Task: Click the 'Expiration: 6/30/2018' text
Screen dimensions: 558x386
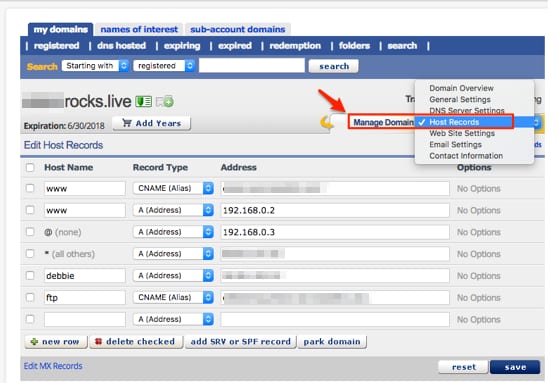Action: (x=64, y=126)
